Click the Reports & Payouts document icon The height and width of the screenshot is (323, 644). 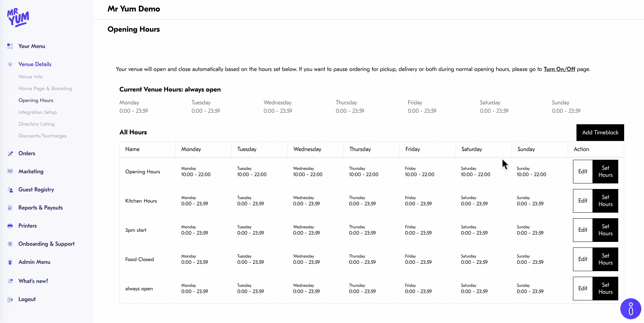[x=10, y=208]
